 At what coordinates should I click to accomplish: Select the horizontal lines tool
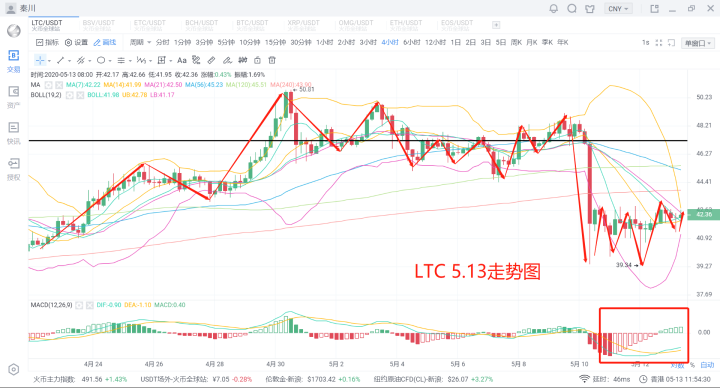coord(121,60)
